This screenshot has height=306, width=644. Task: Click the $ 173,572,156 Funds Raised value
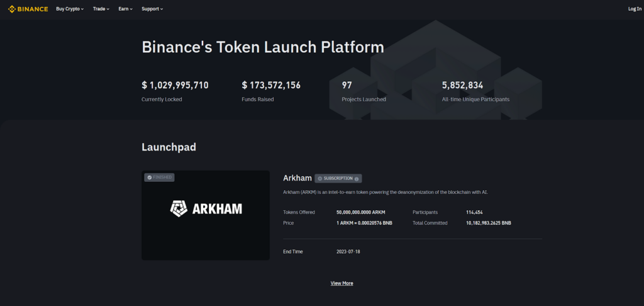[x=271, y=85]
